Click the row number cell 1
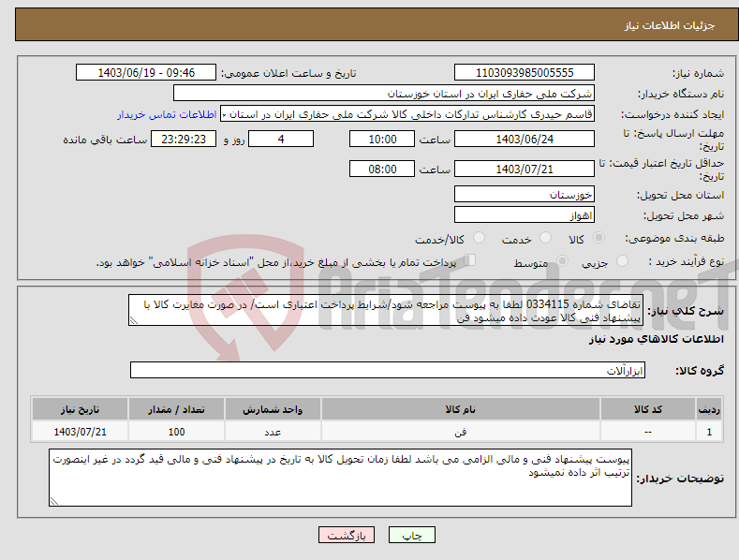739x560 pixels. pyautogui.click(x=709, y=432)
